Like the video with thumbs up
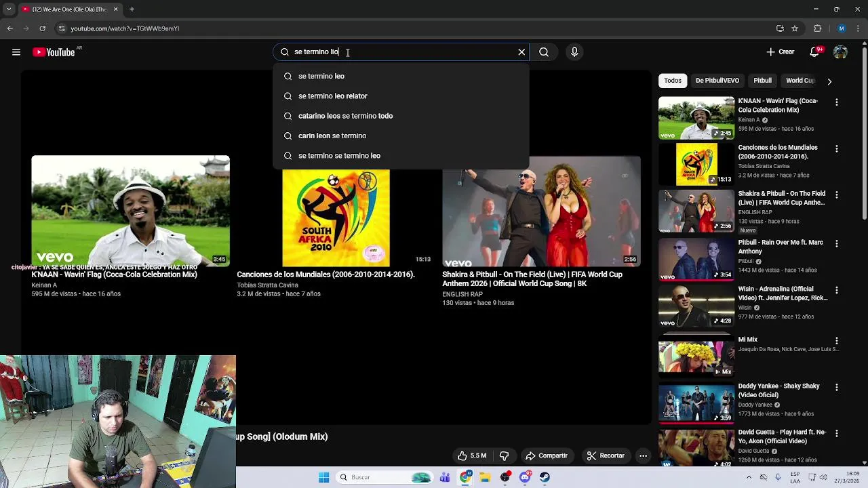This screenshot has width=868, height=488. tap(472, 456)
